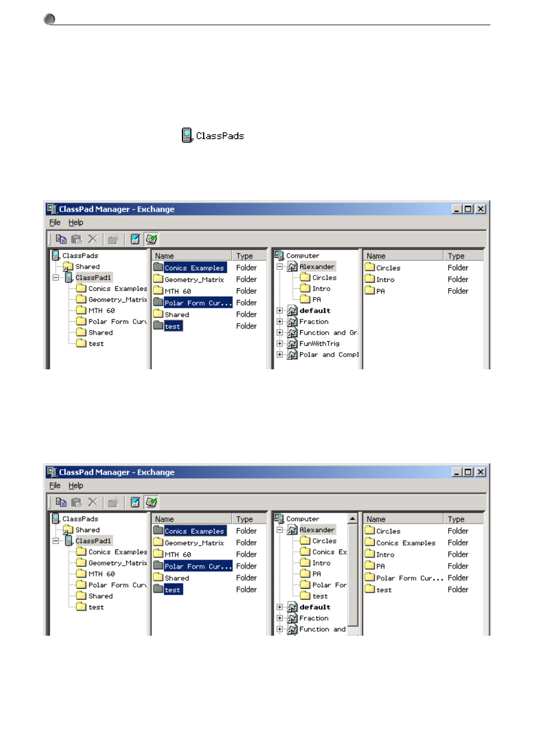Viewport: 534px width, 756px height.
Task: Click Copy icon in upper window toolbar
Action: point(61,240)
